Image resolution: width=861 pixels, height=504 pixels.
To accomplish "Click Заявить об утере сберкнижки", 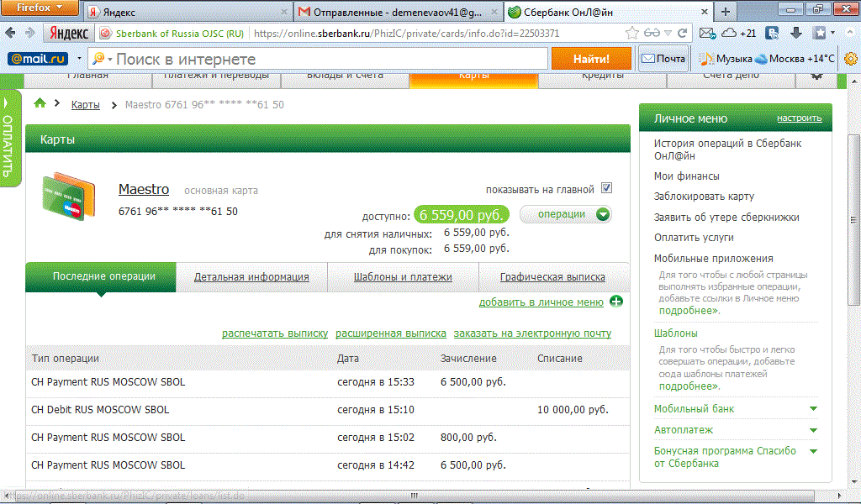I will point(726,218).
